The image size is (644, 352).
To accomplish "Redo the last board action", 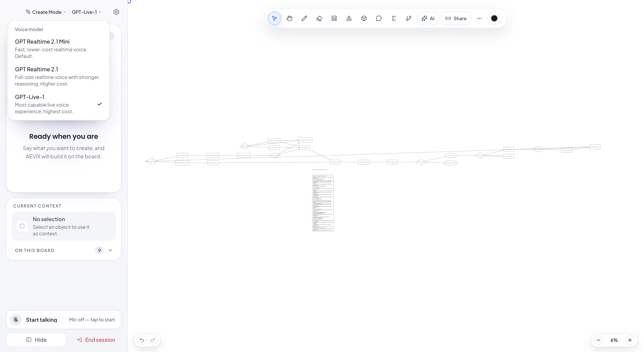I will [x=153, y=340].
